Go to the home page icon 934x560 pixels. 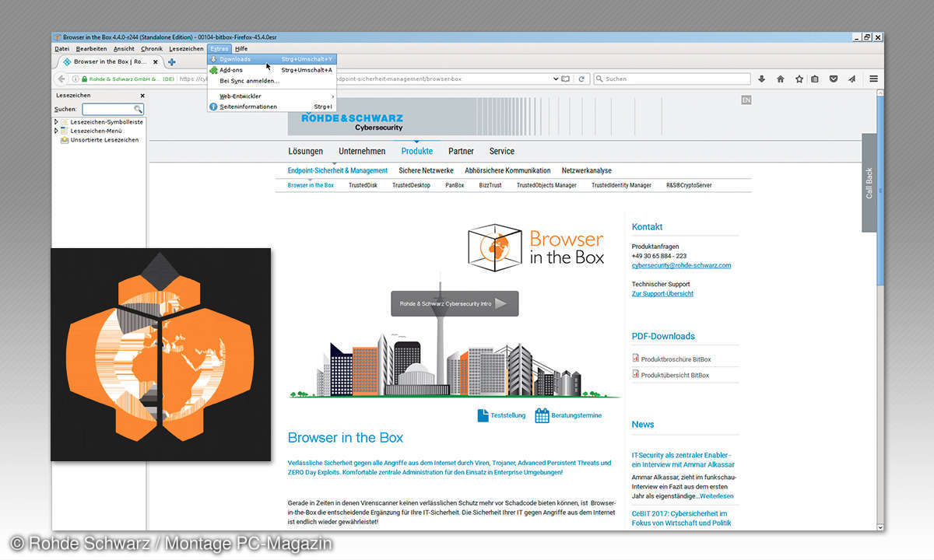(780, 79)
